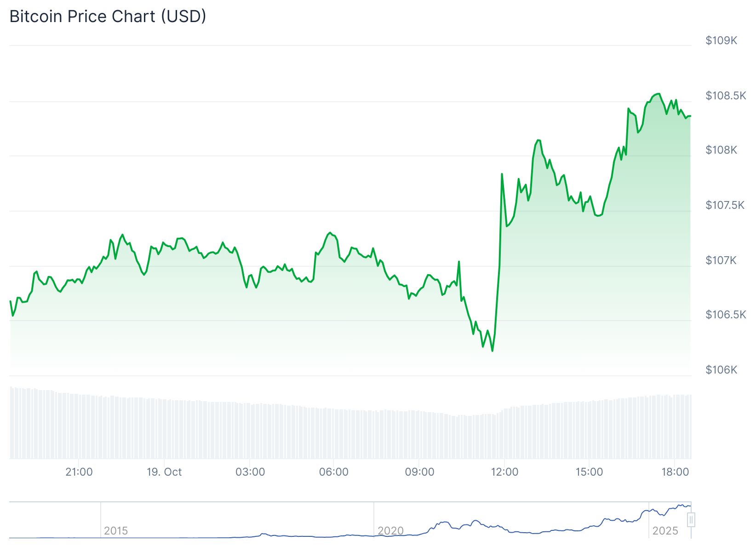Click the $108K price axis label
The height and width of the screenshot is (552, 756).
(721, 150)
